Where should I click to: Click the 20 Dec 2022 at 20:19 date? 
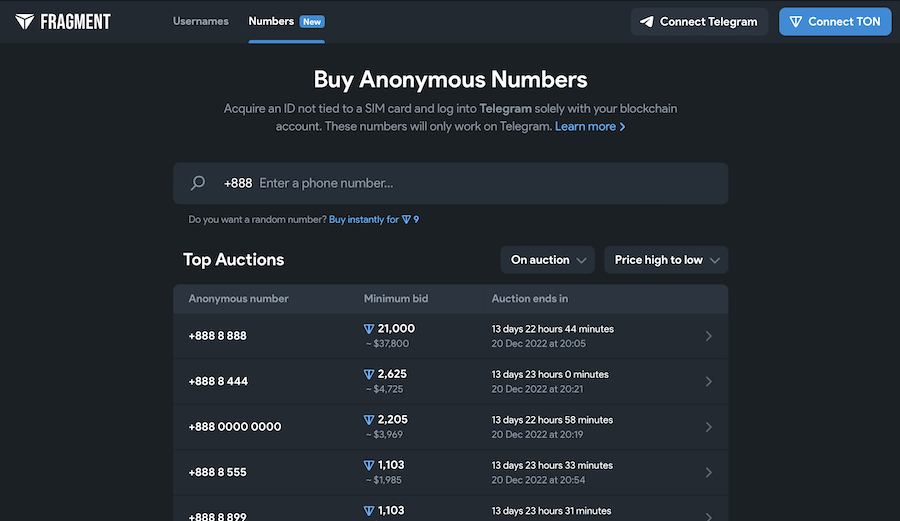(x=537, y=434)
